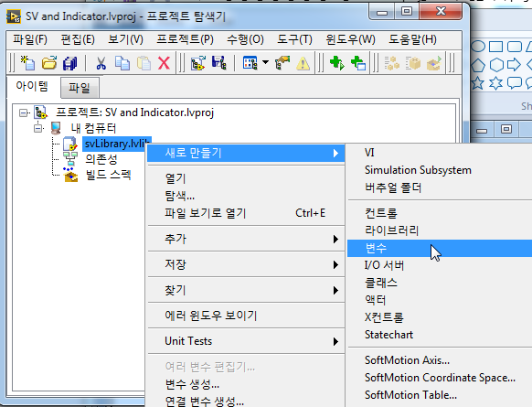This screenshot has width=532, height=407.
Task: Click the Deploy box with green arrow icon
Action: 434,63
